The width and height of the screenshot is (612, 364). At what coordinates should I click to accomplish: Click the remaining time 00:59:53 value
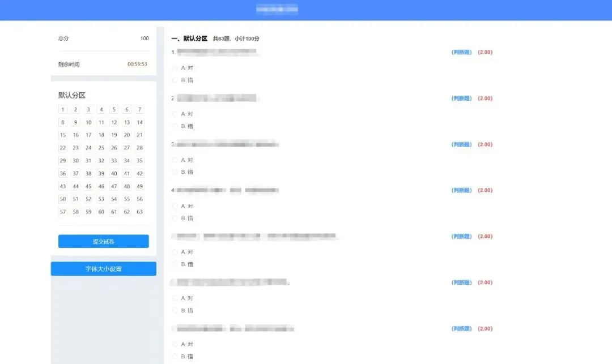(137, 64)
